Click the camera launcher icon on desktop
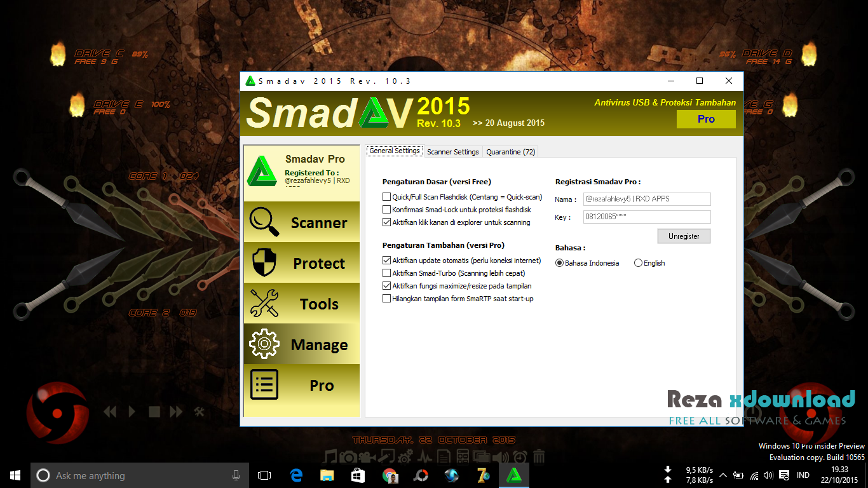868x488 pixels. click(348, 456)
